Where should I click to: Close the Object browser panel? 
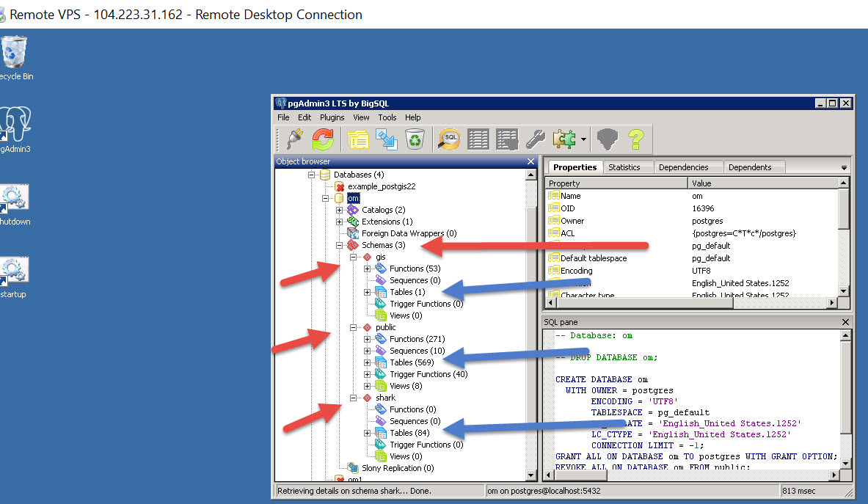click(531, 161)
